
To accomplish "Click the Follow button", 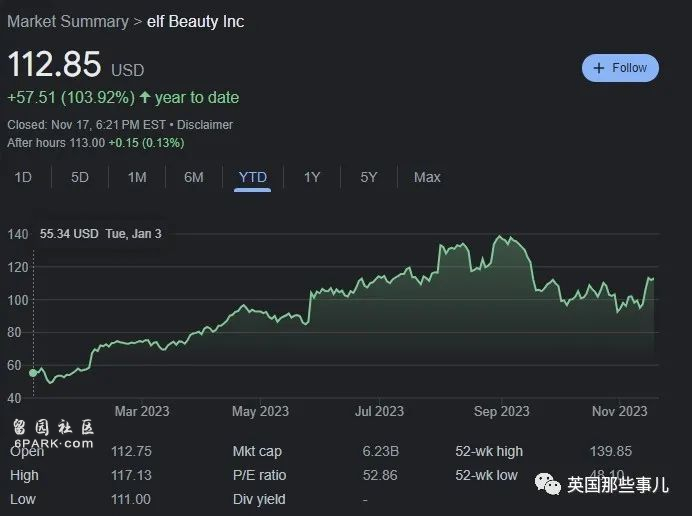I will (x=620, y=68).
